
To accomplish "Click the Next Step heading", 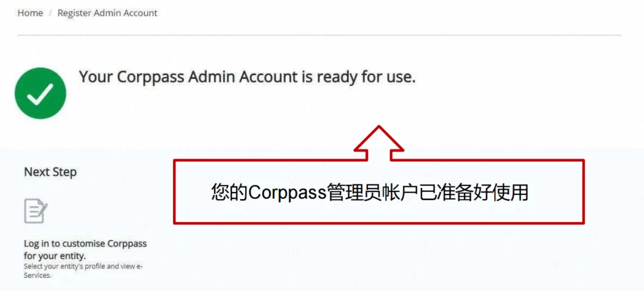I will pos(50,172).
